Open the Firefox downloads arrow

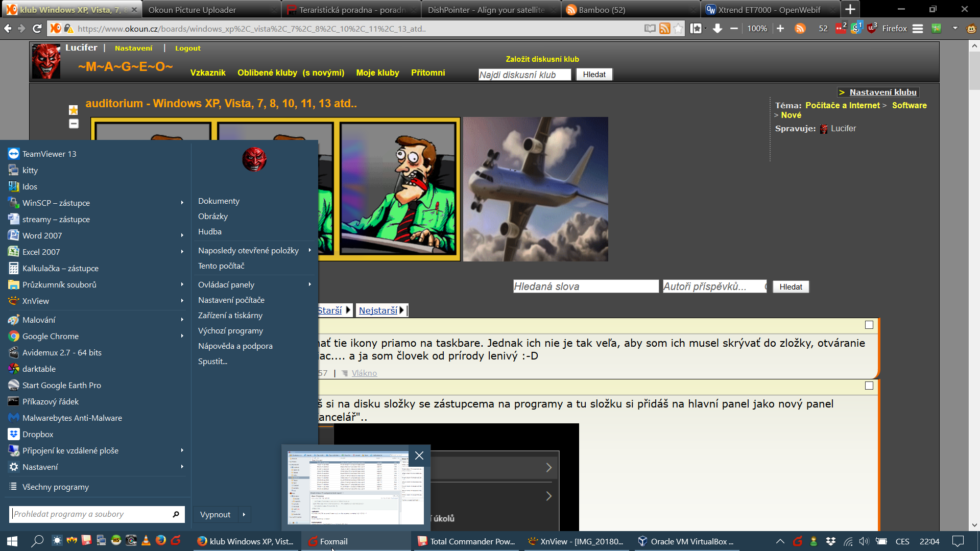718,29
